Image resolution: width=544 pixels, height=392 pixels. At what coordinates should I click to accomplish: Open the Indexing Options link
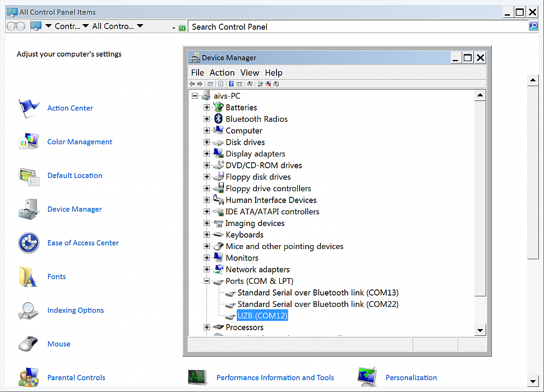76,310
